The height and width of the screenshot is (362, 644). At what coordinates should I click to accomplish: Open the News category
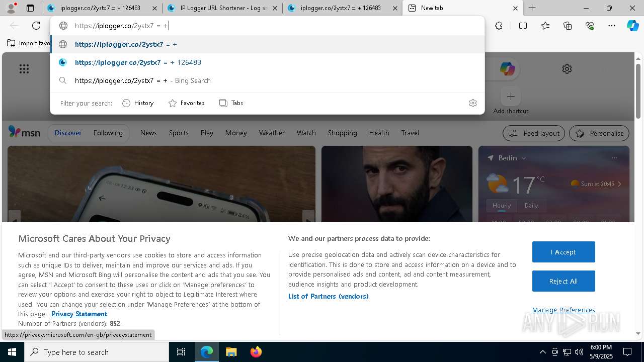148,133
